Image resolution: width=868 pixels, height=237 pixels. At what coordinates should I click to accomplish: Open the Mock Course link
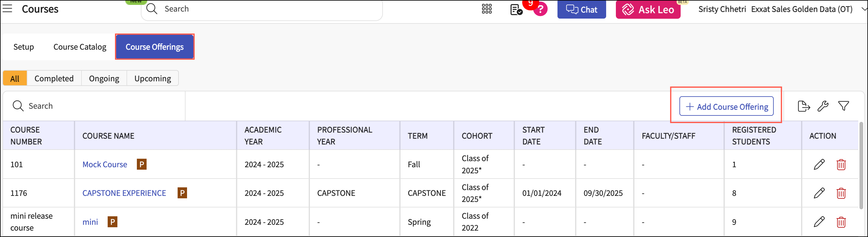(105, 164)
